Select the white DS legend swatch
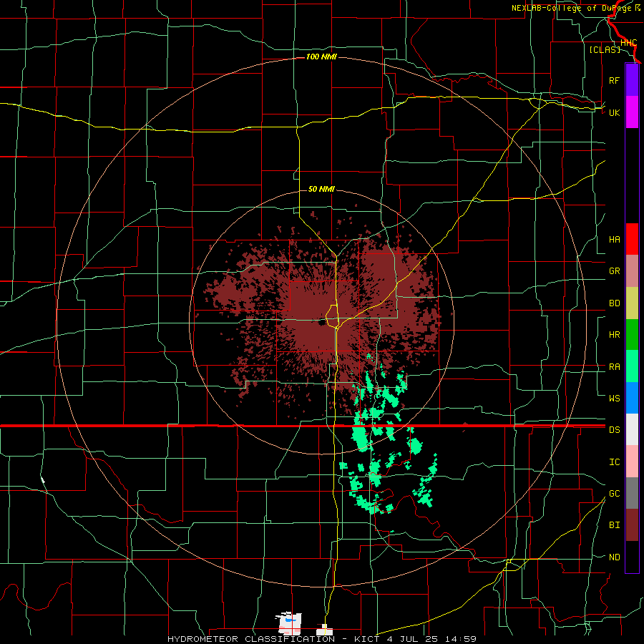The width and height of the screenshot is (644, 644). [x=632, y=429]
